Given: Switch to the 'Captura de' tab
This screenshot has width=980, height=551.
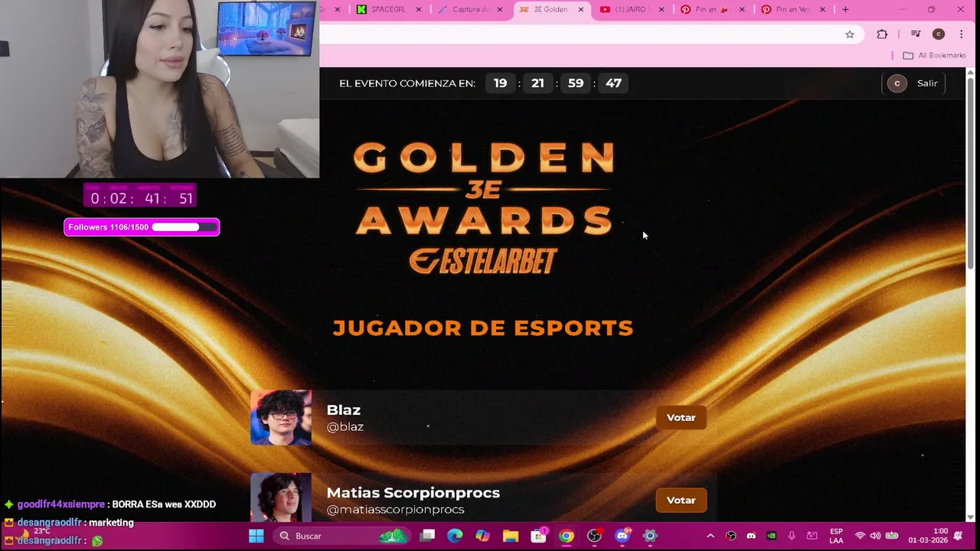Looking at the screenshot, I should [x=471, y=9].
